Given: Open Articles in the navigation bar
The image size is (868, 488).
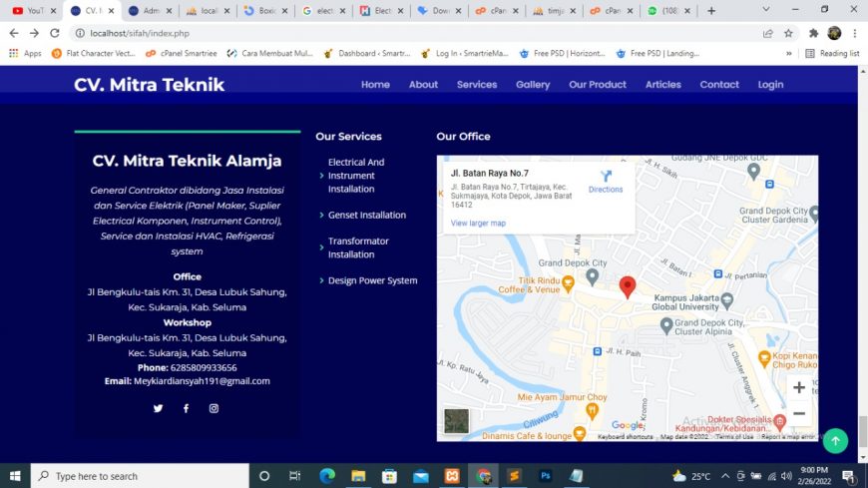Looking at the screenshot, I should pos(663,85).
